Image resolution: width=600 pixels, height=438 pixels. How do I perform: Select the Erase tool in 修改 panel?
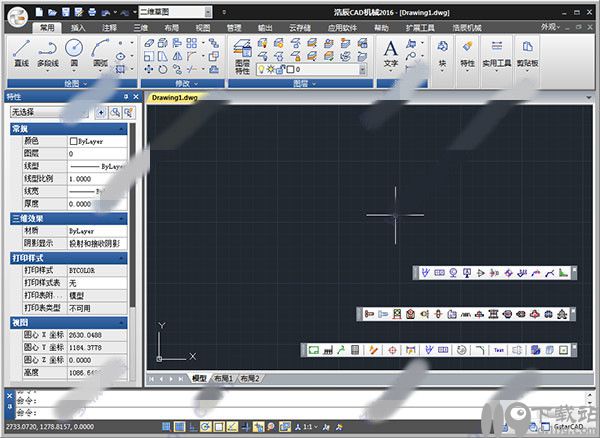(149, 43)
